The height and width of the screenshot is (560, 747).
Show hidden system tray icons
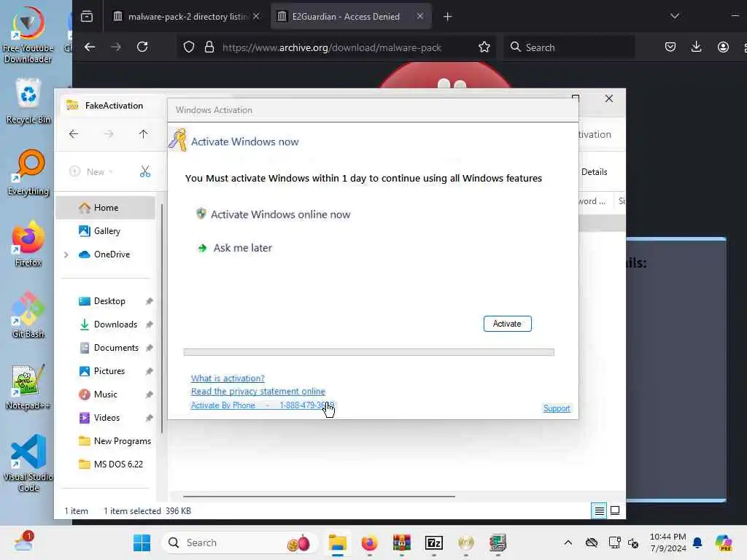click(x=568, y=542)
